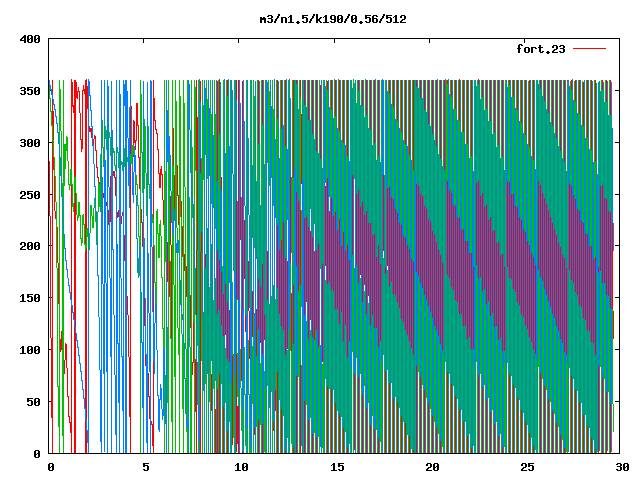Click the red legend line sample
Screen dimensions: 640x480
pyautogui.click(x=589, y=49)
